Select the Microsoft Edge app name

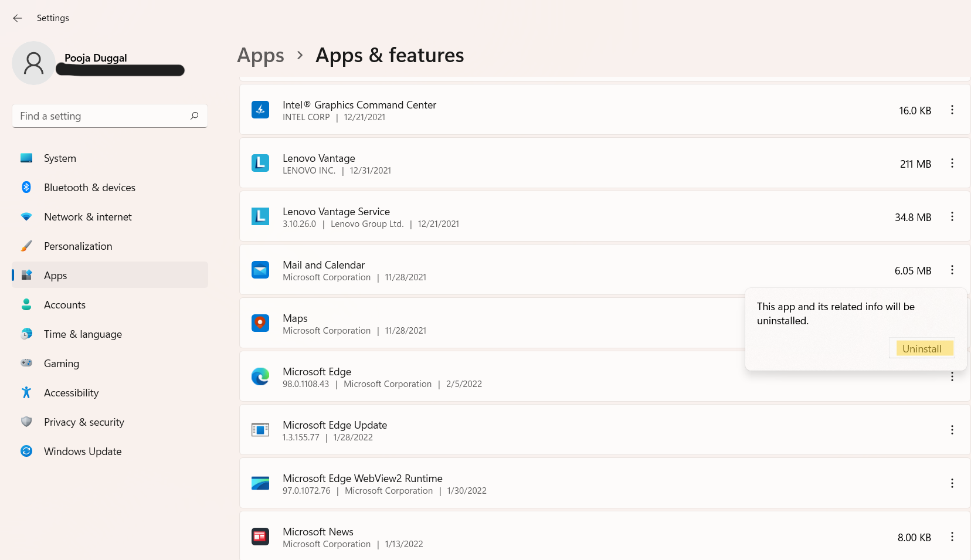(x=317, y=371)
